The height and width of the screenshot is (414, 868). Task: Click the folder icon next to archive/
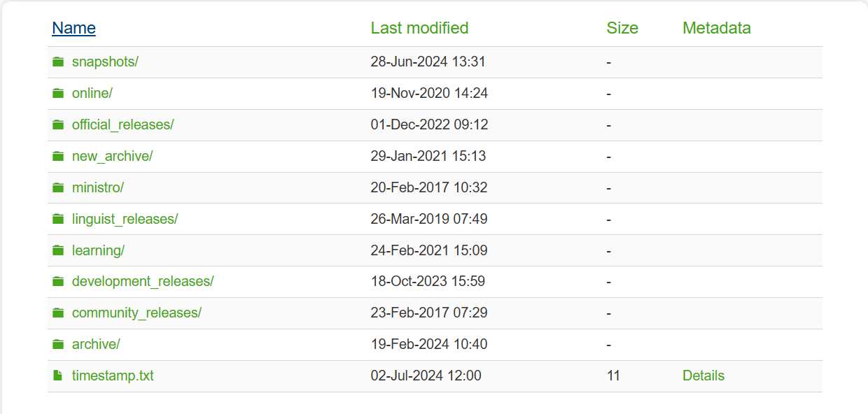pyautogui.click(x=58, y=345)
